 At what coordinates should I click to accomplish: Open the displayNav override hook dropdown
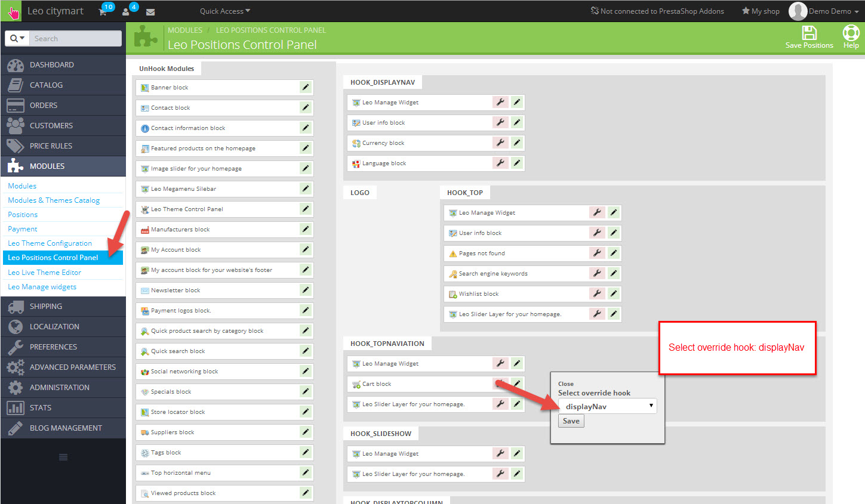(607, 406)
